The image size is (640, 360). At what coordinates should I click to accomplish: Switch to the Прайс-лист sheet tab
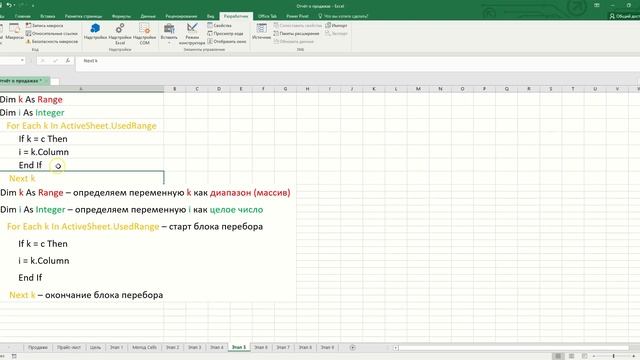(x=69, y=347)
